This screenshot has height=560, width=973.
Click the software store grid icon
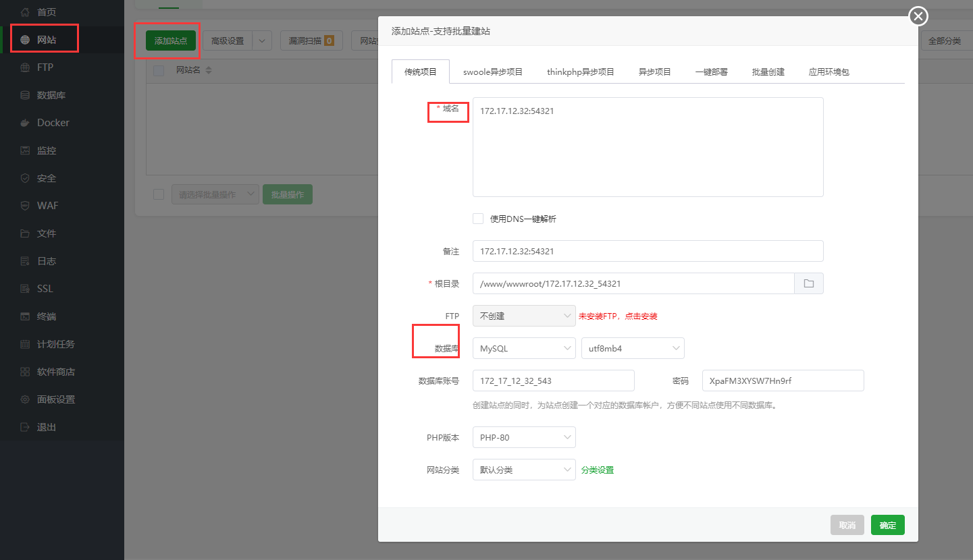coord(25,372)
